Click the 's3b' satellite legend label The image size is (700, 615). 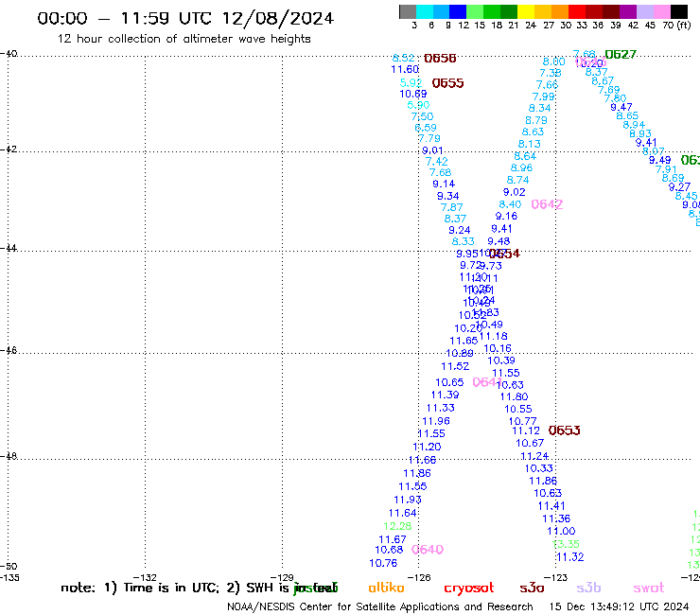click(588, 588)
